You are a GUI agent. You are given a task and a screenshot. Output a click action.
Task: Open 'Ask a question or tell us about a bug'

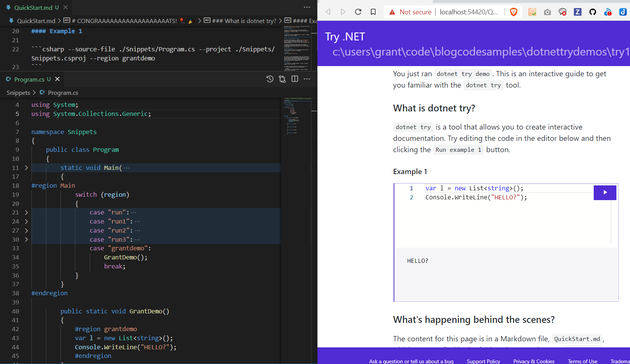point(411,361)
